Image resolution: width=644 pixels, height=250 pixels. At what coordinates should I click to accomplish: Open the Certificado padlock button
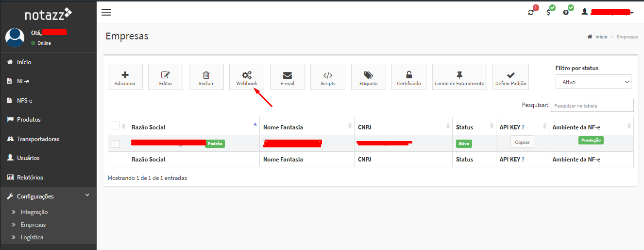pos(409,77)
